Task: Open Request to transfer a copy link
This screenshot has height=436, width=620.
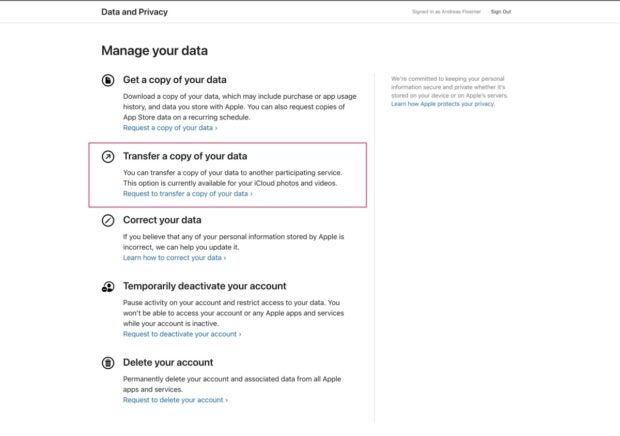Action: coord(187,194)
